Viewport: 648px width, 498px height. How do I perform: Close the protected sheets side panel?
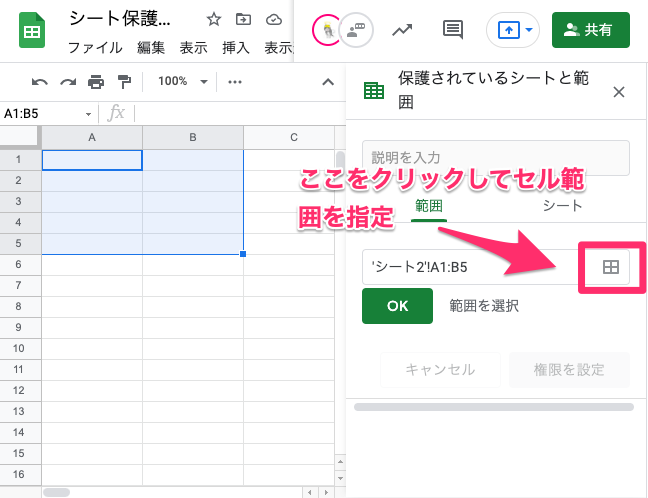pos(618,92)
